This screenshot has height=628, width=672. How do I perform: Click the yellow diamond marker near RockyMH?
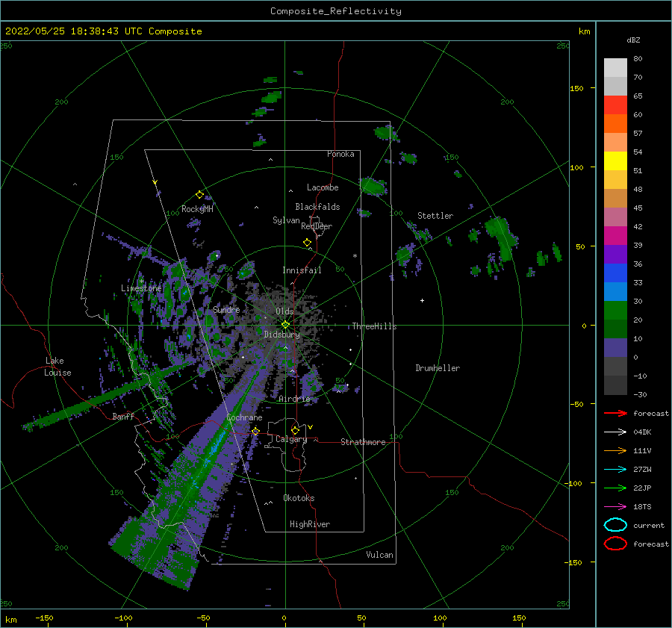tap(199, 195)
